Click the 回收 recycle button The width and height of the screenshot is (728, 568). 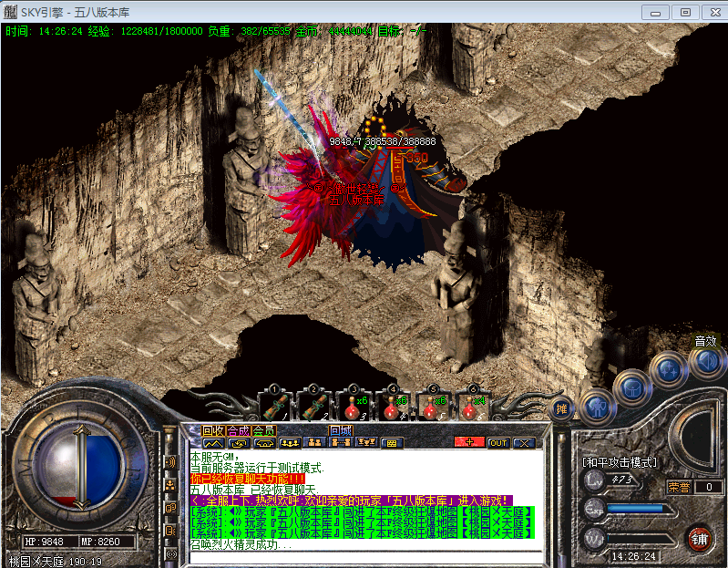point(213,430)
